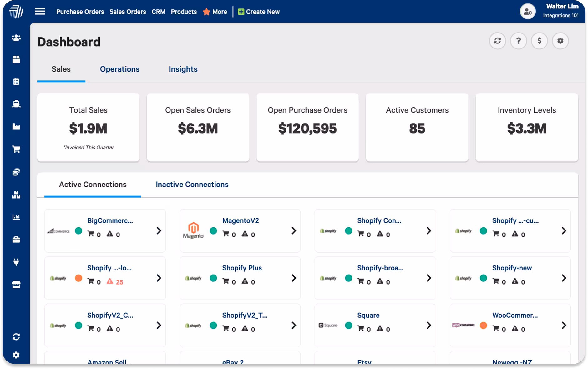The height and width of the screenshot is (369, 588).
Task: Open the hamburger menu icon
Action: [x=40, y=12]
